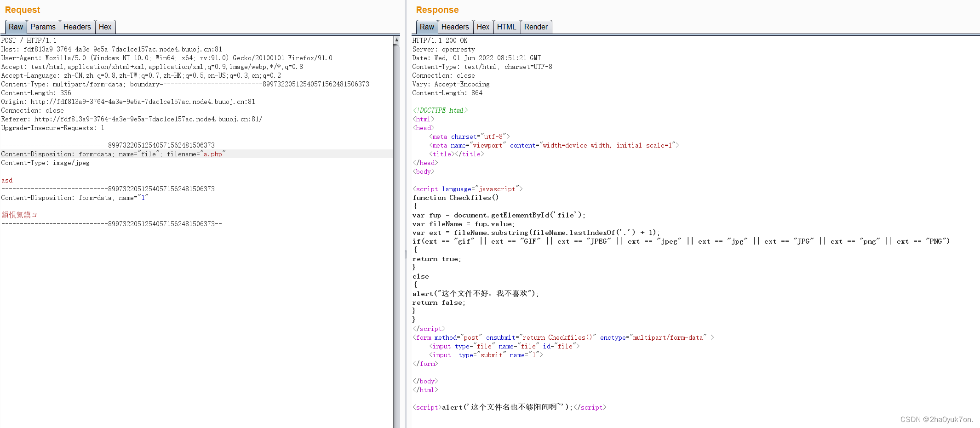Screen dimensions: 980x428
Task: Click the splitter handle between request and response
Action: [x=406, y=254]
